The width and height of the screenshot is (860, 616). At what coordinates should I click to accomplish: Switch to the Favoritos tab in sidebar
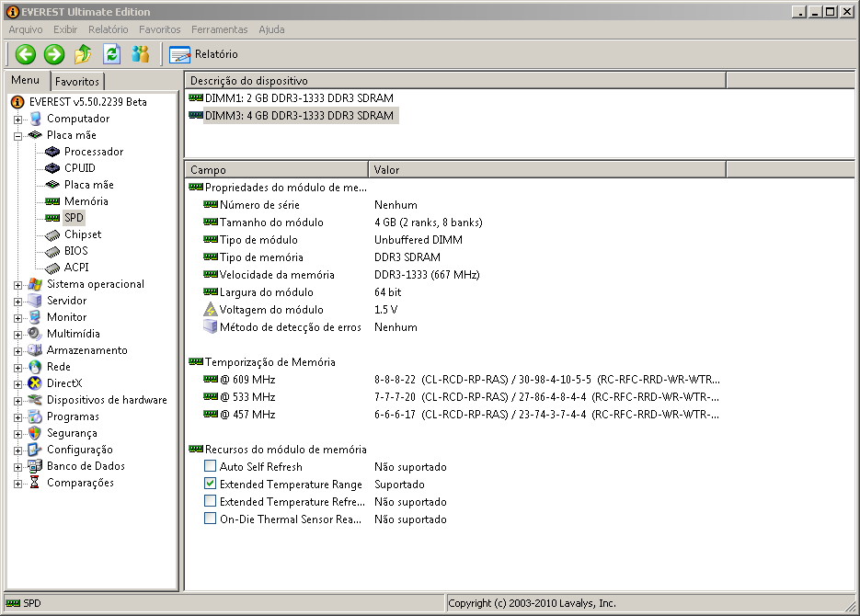(76, 82)
